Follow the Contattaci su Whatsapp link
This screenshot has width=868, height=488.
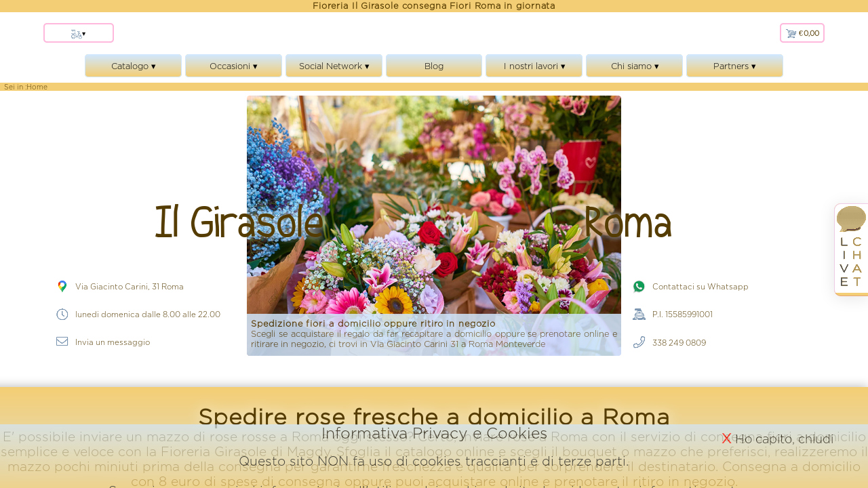tap(700, 286)
